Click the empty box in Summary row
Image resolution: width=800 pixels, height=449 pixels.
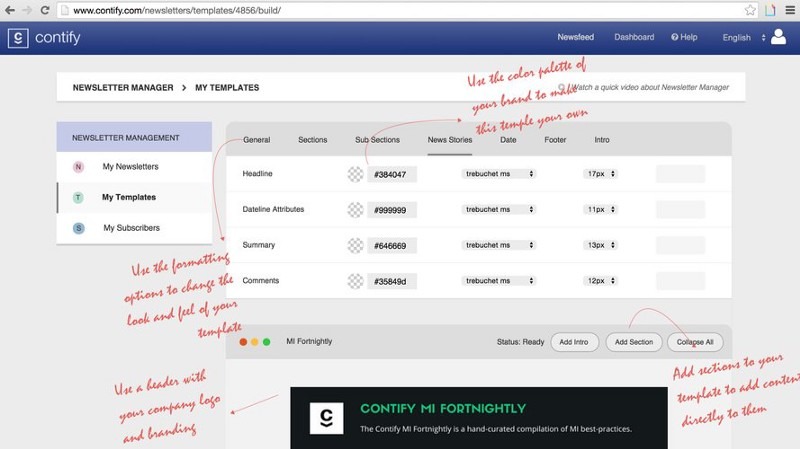click(681, 245)
